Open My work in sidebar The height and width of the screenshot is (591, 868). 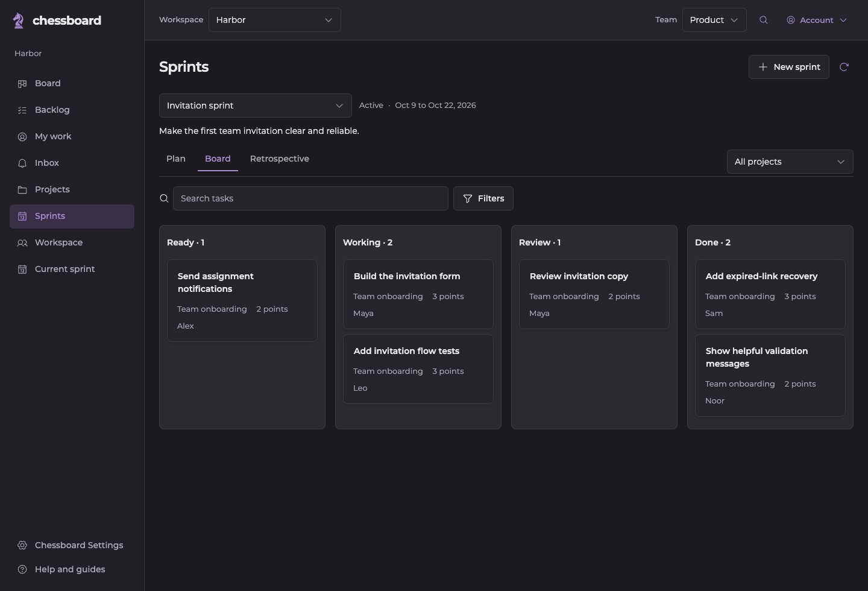72,137
